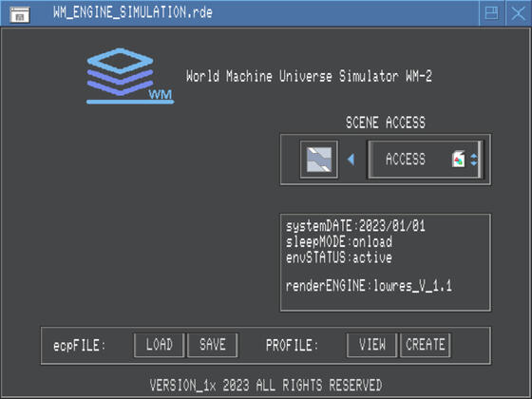
Task: Select the systemDATE line in info panel
Action: pyautogui.click(x=355, y=226)
